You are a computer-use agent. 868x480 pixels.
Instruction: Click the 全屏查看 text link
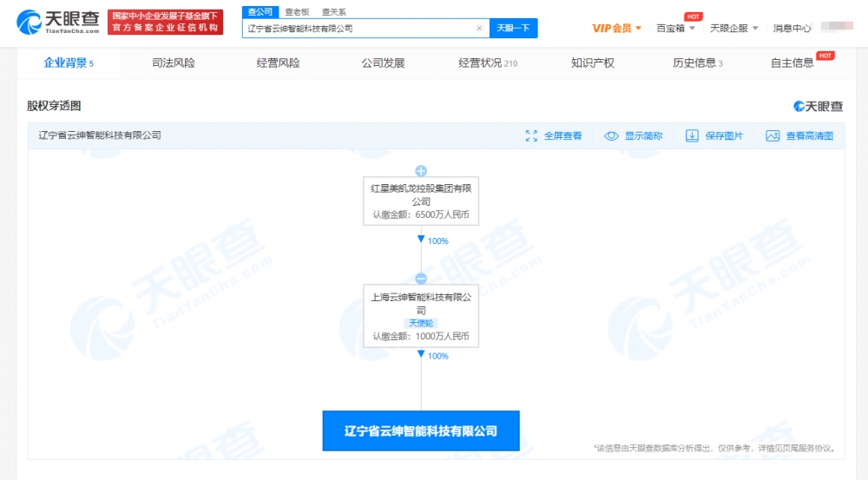tap(563, 136)
